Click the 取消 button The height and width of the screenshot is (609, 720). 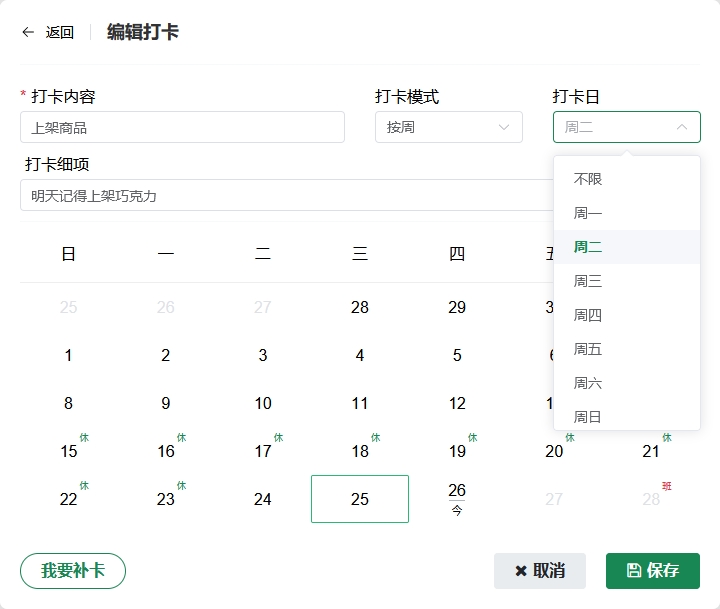(x=540, y=571)
